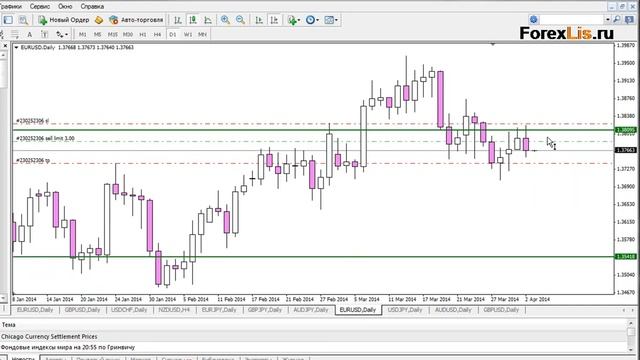
Task: Open indicators list with green plus
Action: 293,20
